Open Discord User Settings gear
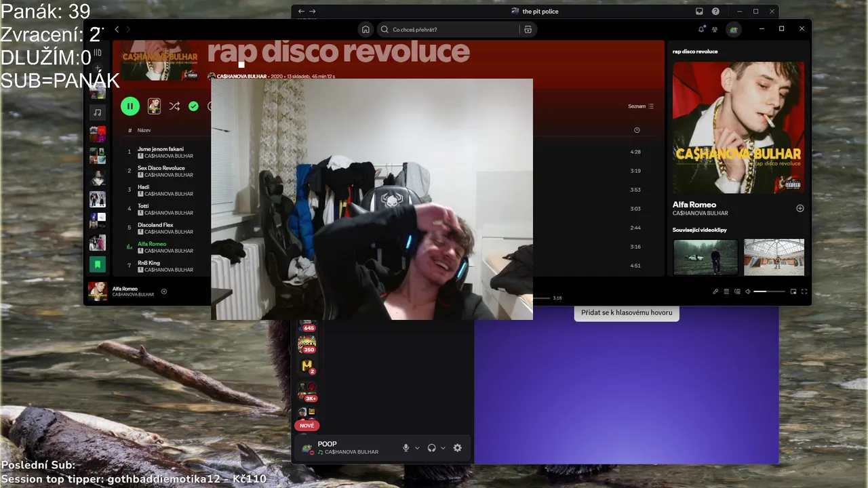This screenshot has height=488, width=868. [x=457, y=448]
